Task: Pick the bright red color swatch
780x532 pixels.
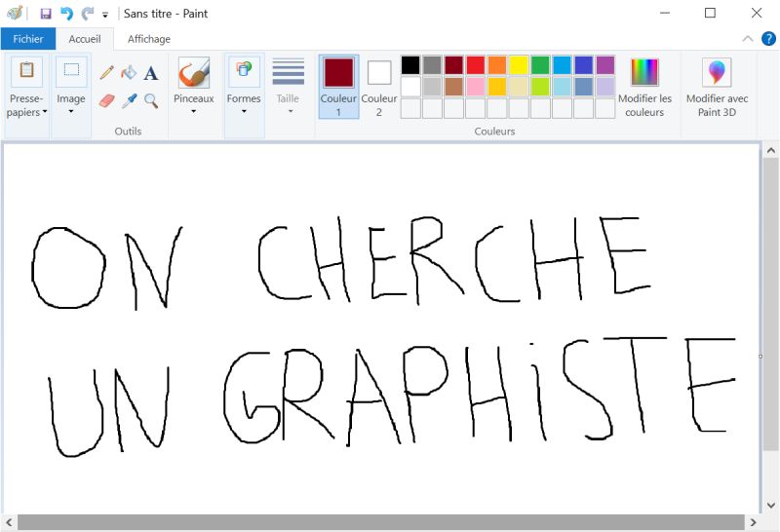Action: (x=476, y=65)
